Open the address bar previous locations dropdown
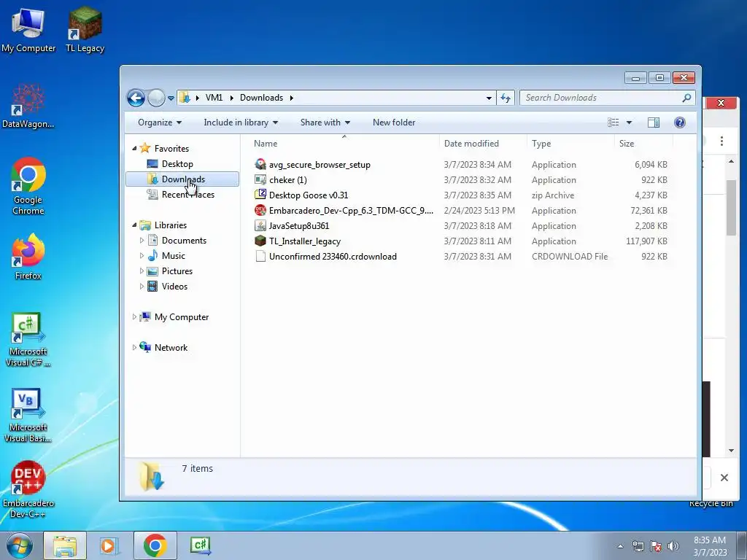Viewport: 747px width, 560px height. click(x=489, y=98)
